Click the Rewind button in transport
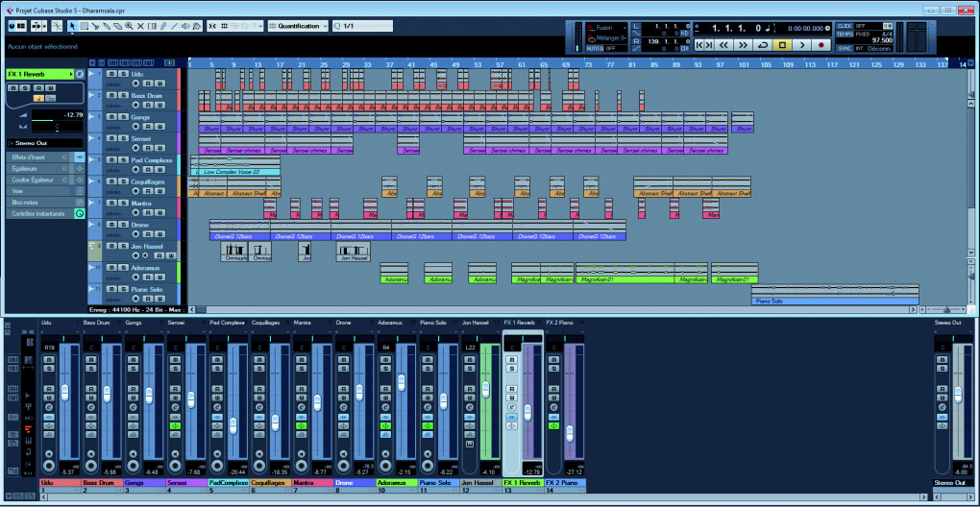The image size is (980, 507). [723, 45]
